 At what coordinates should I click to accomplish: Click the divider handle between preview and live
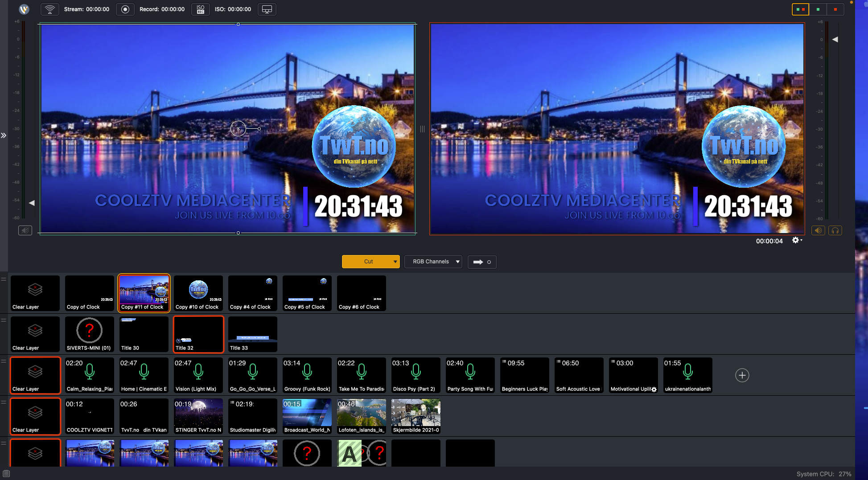point(422,129)
